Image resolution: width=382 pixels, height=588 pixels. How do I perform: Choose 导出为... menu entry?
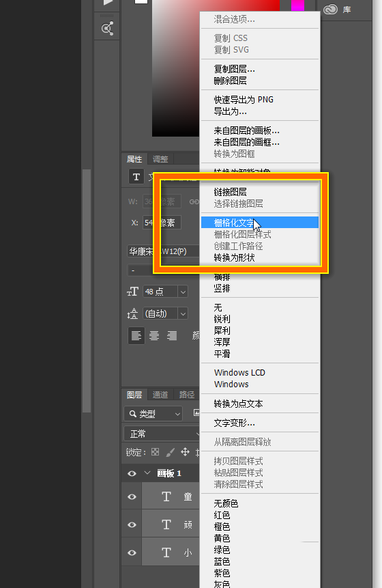click(x=260, y=111)
